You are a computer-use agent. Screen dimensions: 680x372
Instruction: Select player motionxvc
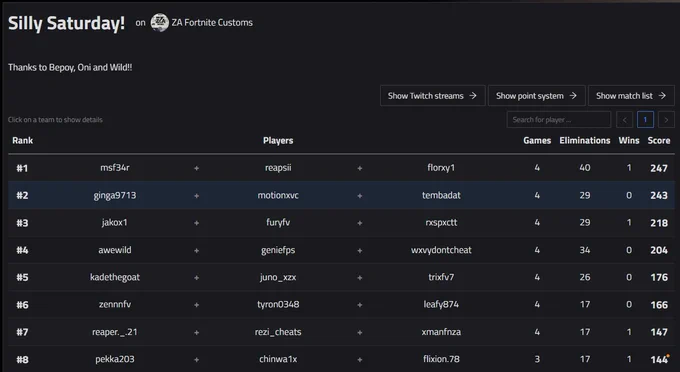278,196
